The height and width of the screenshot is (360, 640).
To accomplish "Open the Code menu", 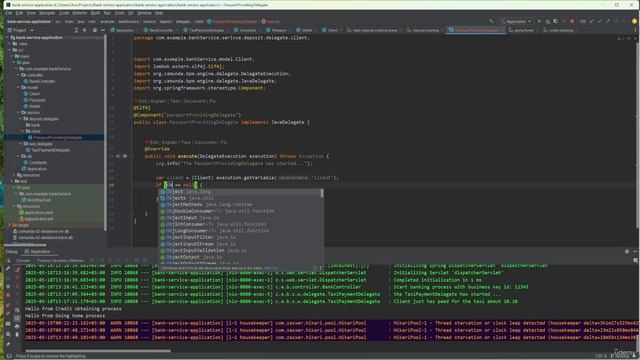I will tap(64, 13).
